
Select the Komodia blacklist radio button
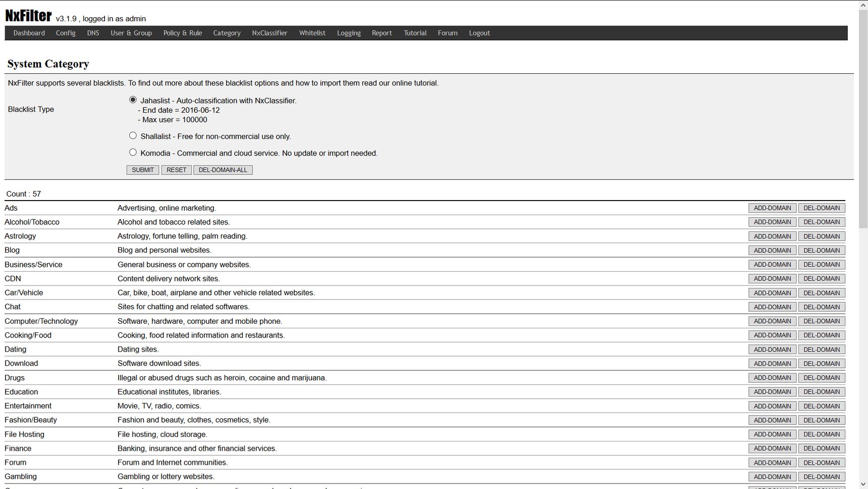(x=133, y=152)
